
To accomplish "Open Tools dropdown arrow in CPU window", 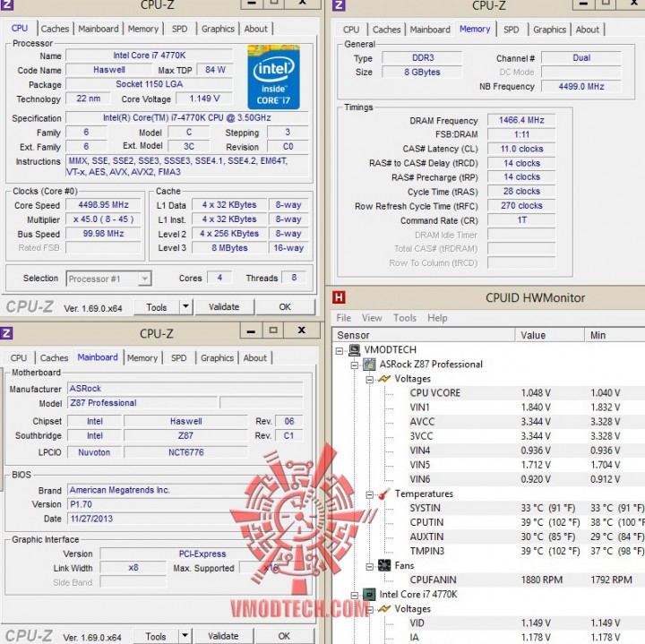I will click(186, 307).
